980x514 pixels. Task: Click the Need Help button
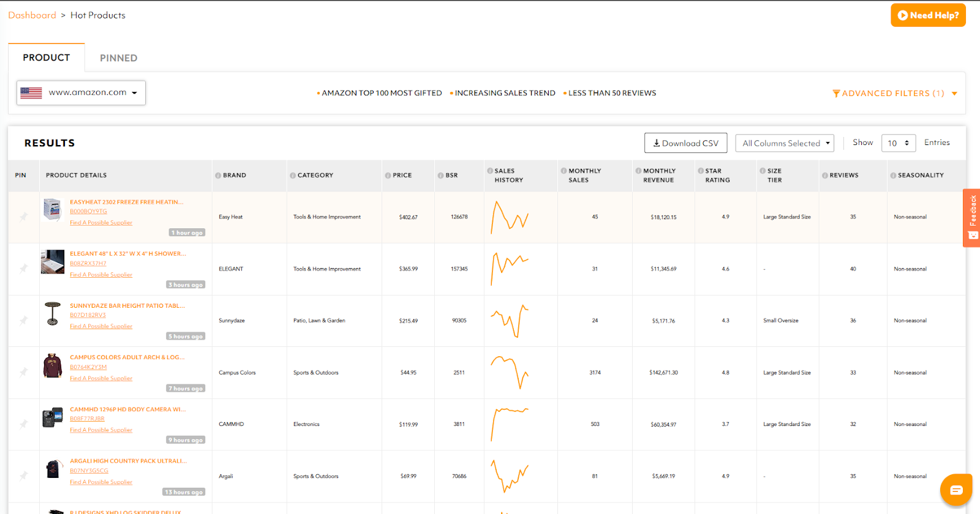[x=928, y=15]
